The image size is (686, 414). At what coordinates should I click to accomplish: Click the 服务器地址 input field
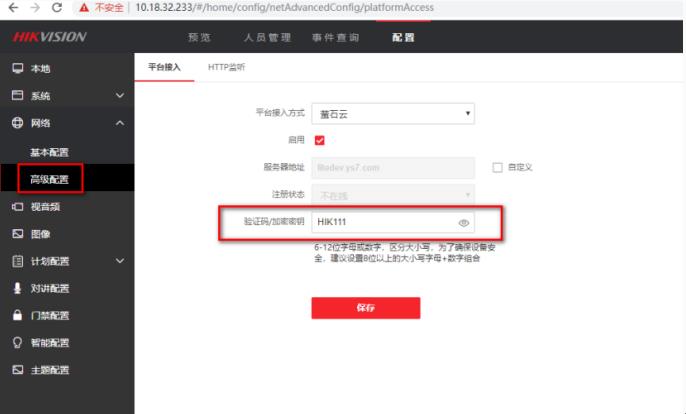[x=393, y=168]
